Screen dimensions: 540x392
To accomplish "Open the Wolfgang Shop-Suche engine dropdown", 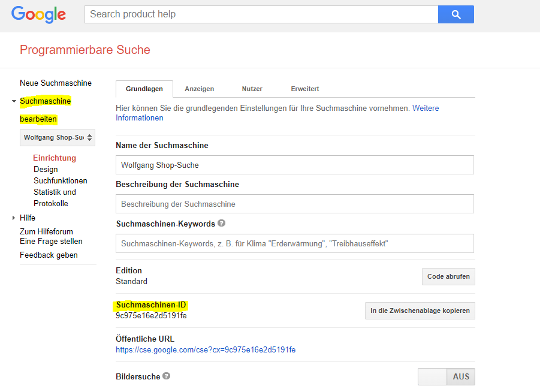I will (58, 137).
